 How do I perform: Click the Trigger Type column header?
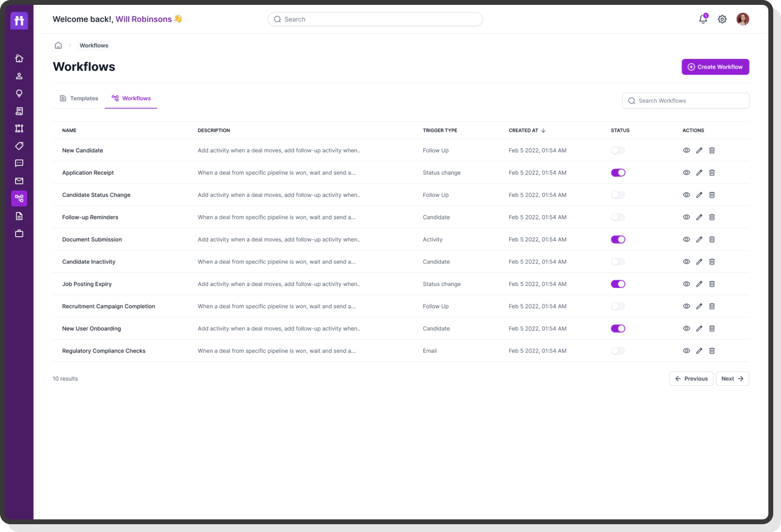(440, 130)
